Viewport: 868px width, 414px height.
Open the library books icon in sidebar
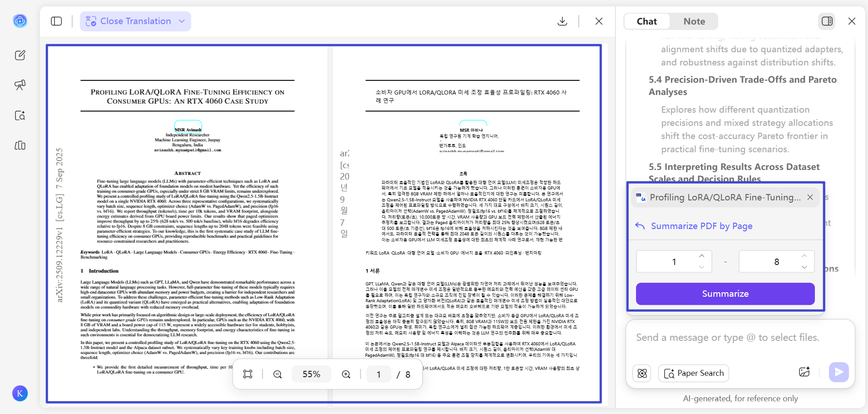coord(20,145)
